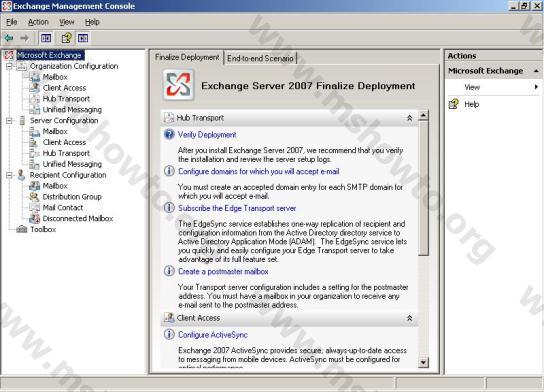Click the scroll up arrow in center pane

click(423, 115)
